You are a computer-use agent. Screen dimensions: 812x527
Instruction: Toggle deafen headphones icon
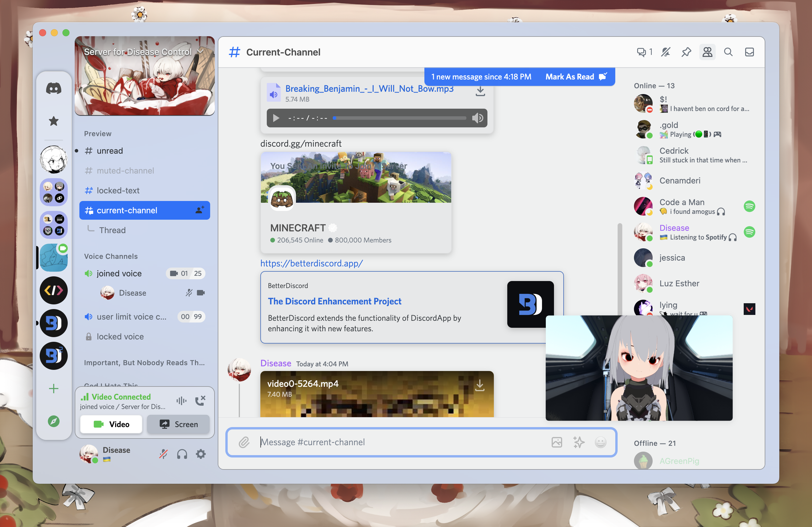point(182,454)
